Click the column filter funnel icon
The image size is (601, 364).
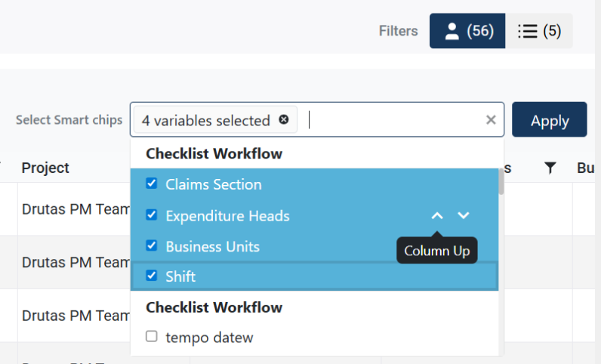pos(550,168)
